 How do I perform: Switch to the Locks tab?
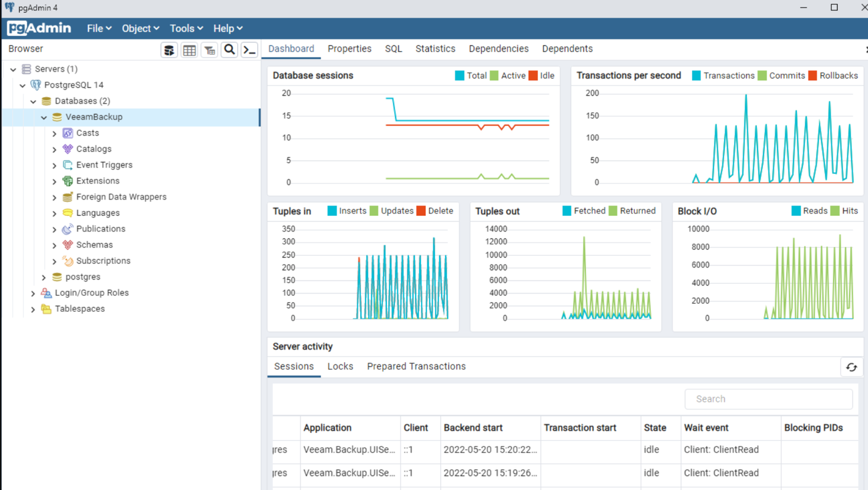[x=340, y=366]
